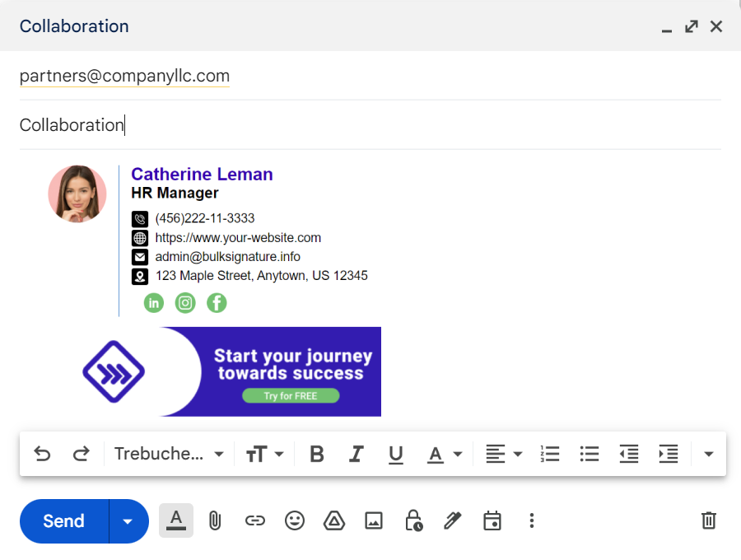
Task: Click the Collaboration subject field
Action: point(370,125)
